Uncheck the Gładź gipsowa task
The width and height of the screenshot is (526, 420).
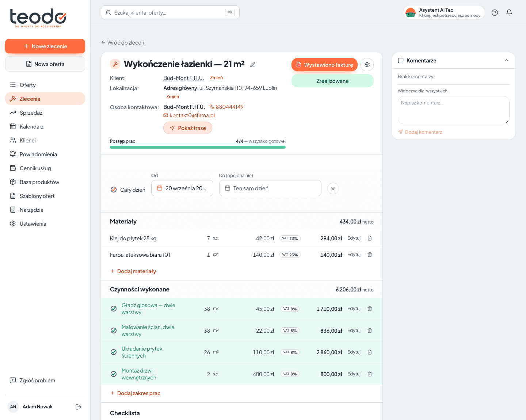114,309
